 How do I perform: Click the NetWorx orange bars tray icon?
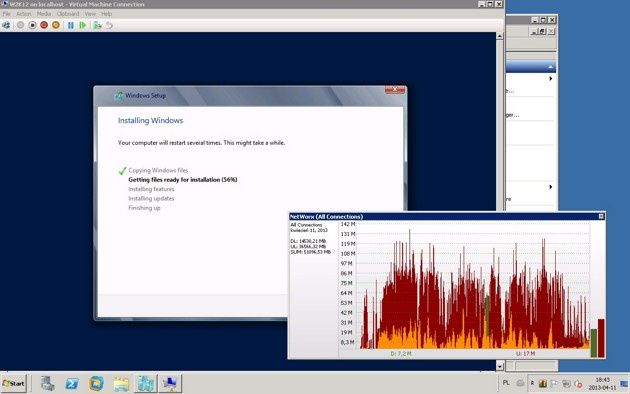(543, 384)
